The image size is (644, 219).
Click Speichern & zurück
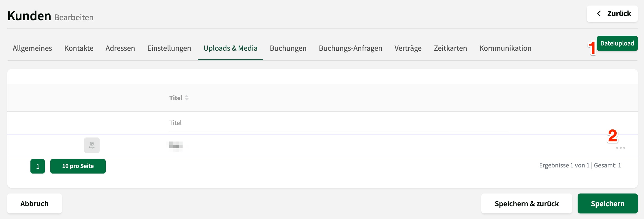pos(527,204)
